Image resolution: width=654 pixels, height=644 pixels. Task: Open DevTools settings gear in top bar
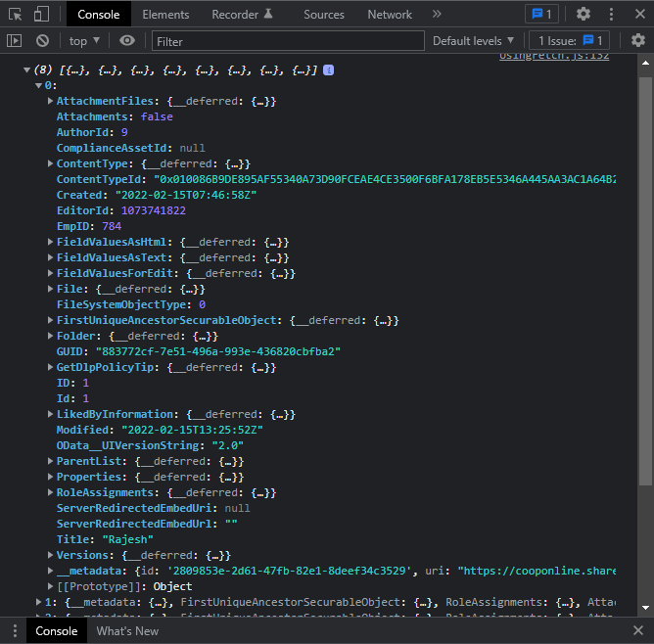pyautogui.click(x=584, y=14)
